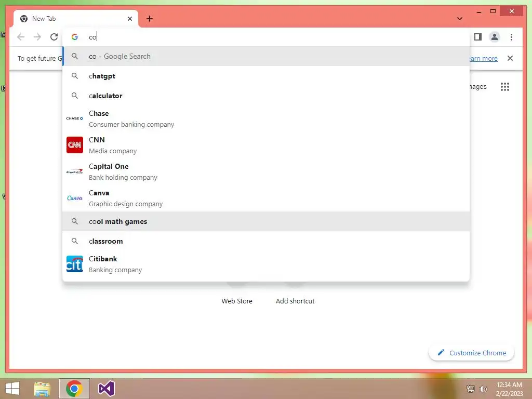Open the Web Store shortcut
Viewport: 532px width, 399px height.
pyautogui.click(x=237, y=301)
